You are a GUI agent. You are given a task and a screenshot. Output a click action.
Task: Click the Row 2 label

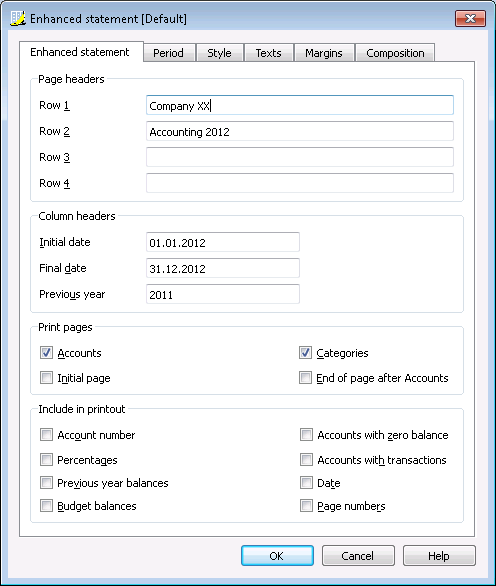(55, 131)
